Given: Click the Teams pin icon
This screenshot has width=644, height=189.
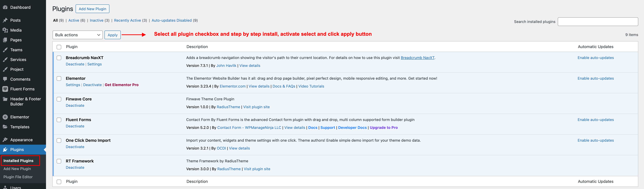Looking at the screenshot, I should tap(5, 50).
